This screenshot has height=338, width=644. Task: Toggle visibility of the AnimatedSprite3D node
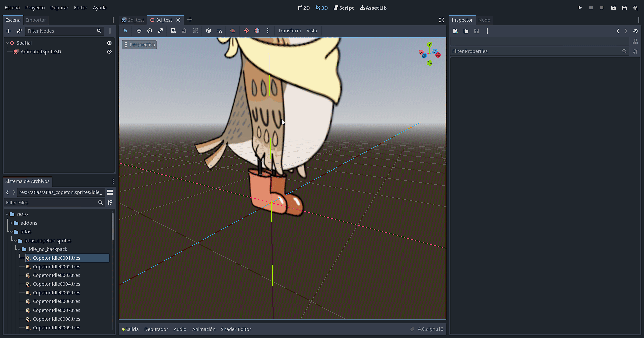pos(109,51)
